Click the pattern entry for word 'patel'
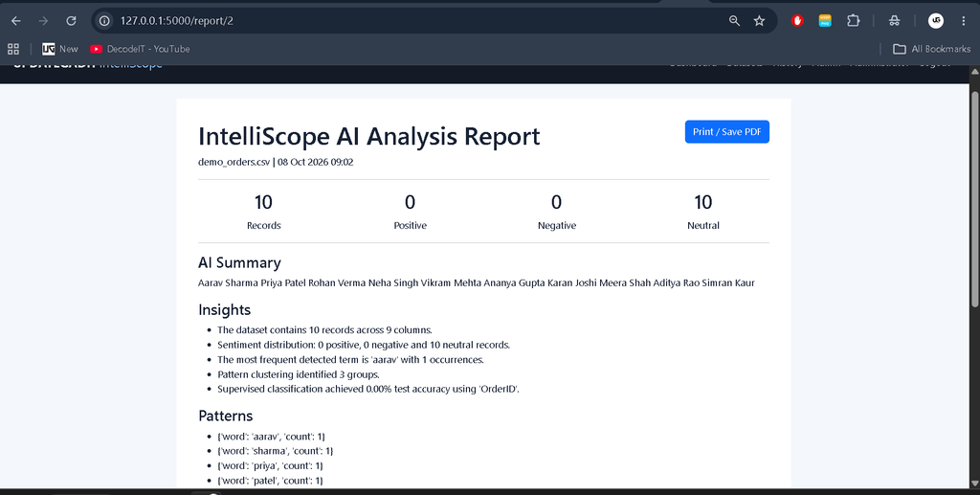Screen dimensions: 980x495 270,481
